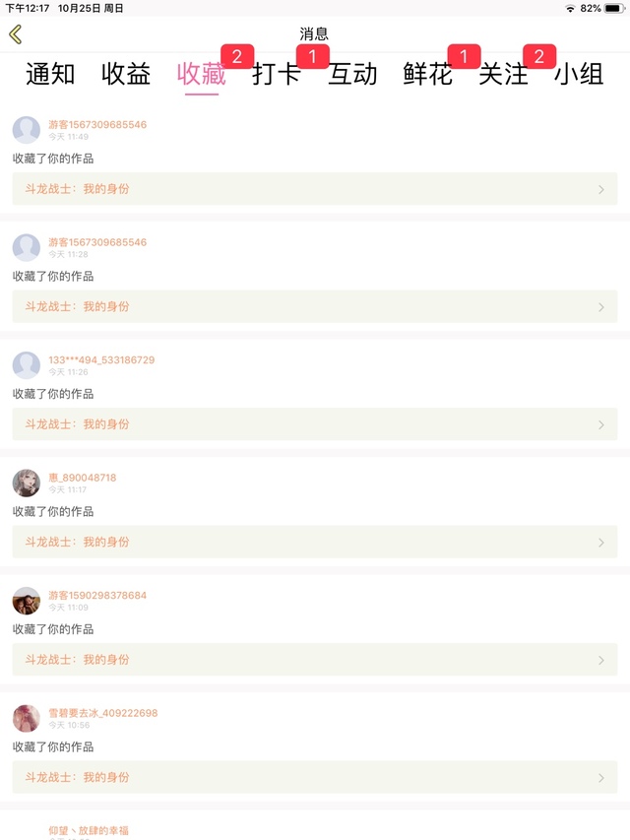Switch to the 通知 tab
630x840 pixels.
pos(50,74)
